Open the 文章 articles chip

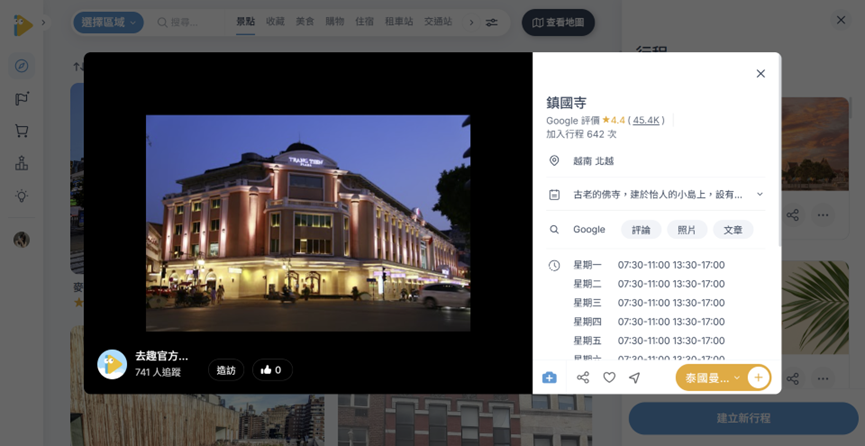point(733,230)
